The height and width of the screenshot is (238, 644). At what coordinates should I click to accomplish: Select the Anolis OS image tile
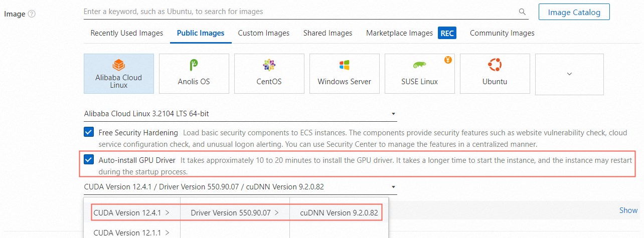click(x=194, y=74)
